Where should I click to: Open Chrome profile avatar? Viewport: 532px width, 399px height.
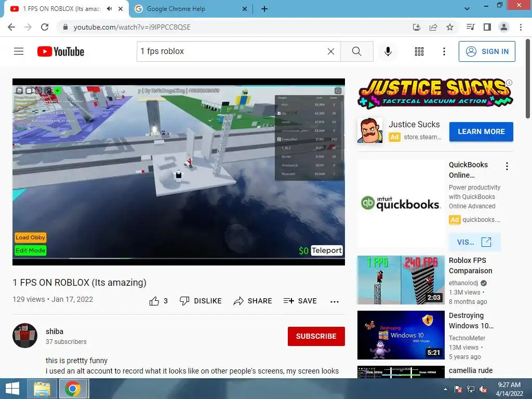[x=504, y=27]
